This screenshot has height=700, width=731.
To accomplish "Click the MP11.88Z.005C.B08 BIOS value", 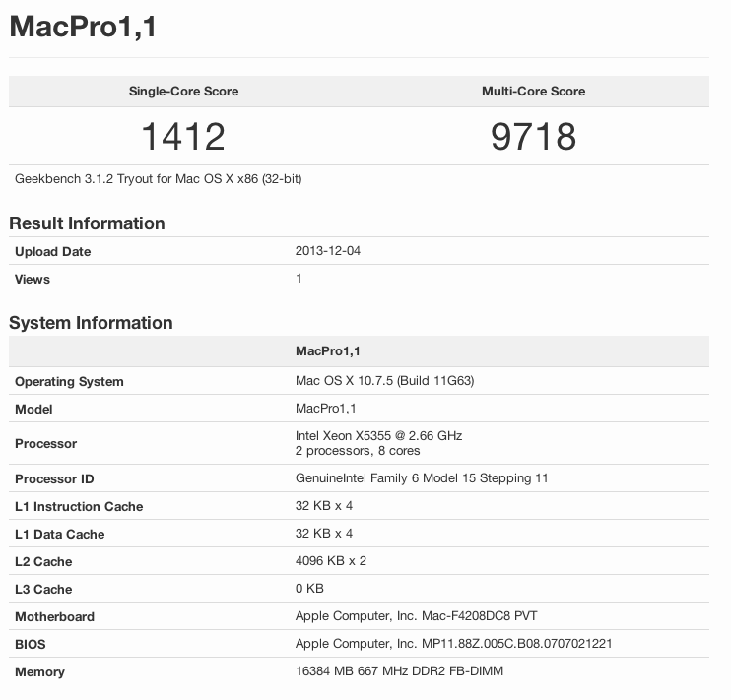I will (453, 644).
